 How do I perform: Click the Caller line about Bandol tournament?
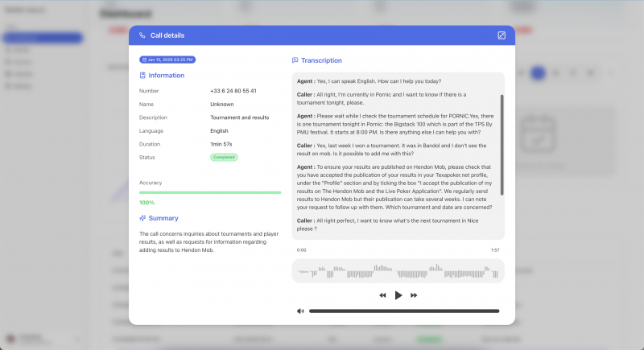click(x=391, y=150)
